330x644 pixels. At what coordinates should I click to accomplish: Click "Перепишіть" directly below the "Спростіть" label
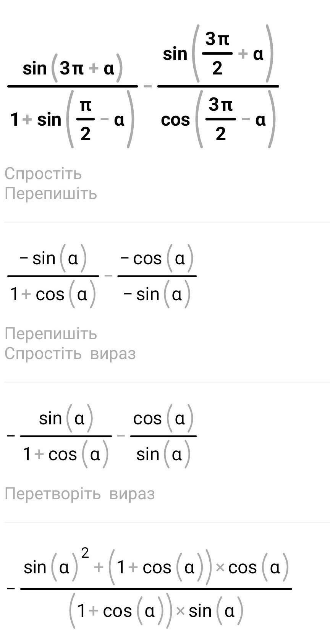(51, 194)
